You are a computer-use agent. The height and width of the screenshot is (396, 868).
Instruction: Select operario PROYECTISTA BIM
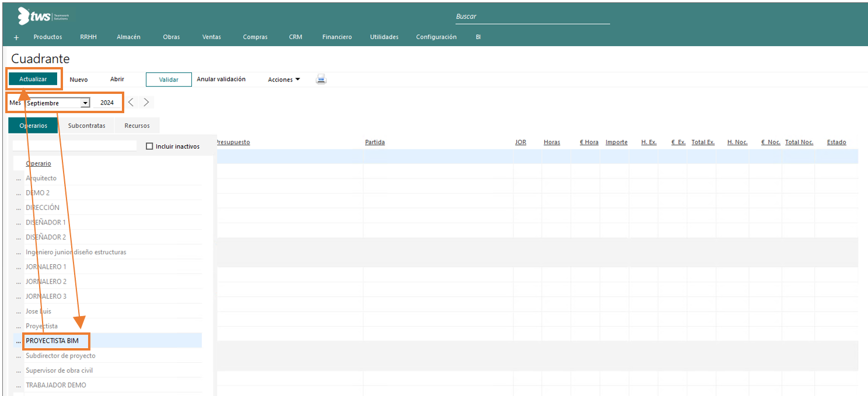[x=52, y=341]
